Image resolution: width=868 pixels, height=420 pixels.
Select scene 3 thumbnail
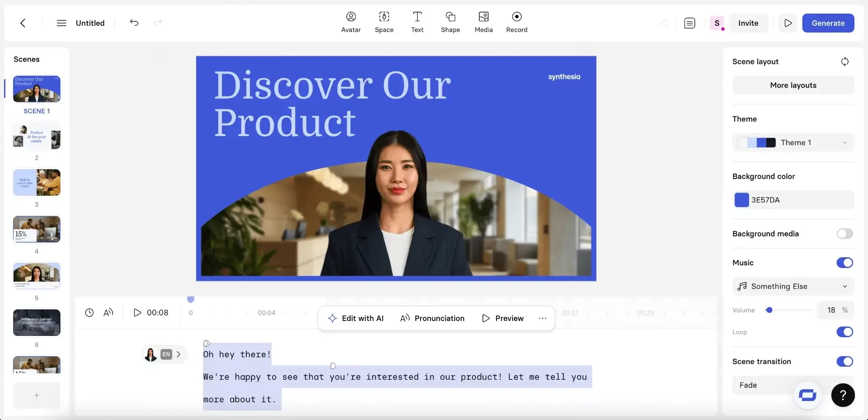[37, 183]
